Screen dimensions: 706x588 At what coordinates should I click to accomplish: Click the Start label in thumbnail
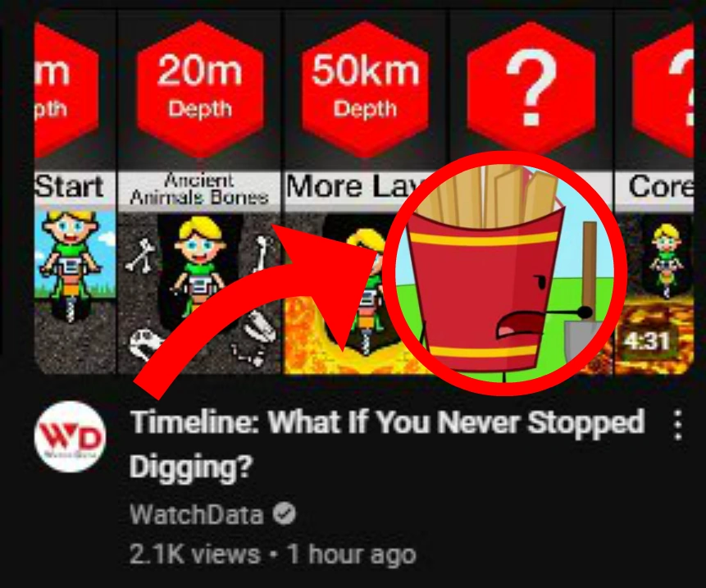70,186
